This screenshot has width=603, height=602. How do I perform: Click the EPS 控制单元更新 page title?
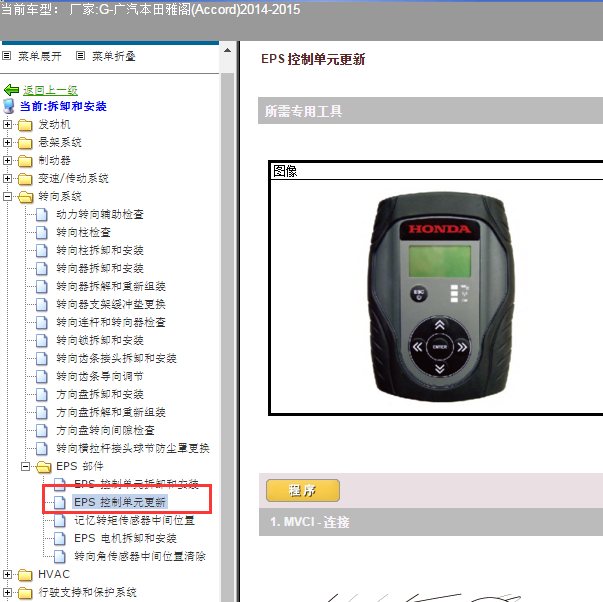pyautogui.click(x=313, y=59)
